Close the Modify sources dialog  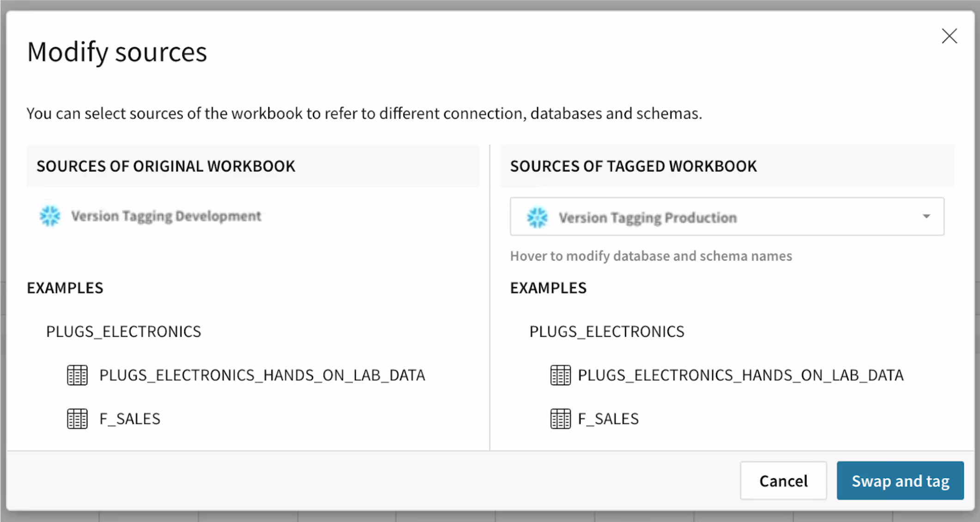(x=949, y=36)
